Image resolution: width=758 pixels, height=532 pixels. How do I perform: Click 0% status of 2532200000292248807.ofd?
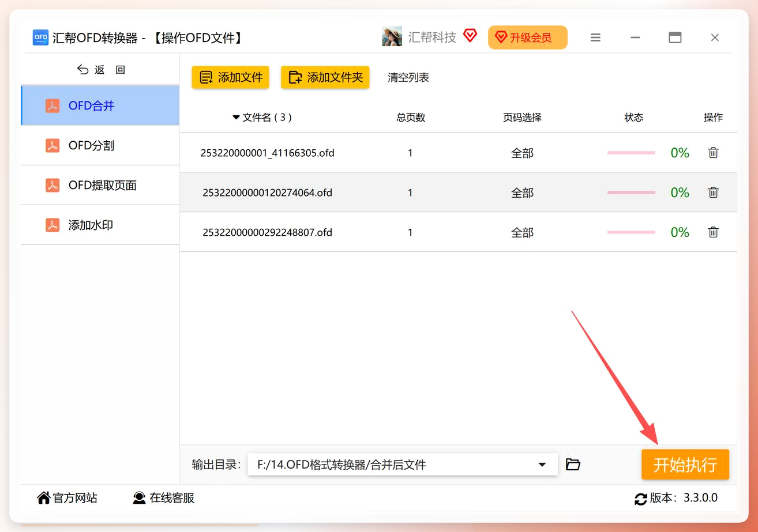point(680,232)
